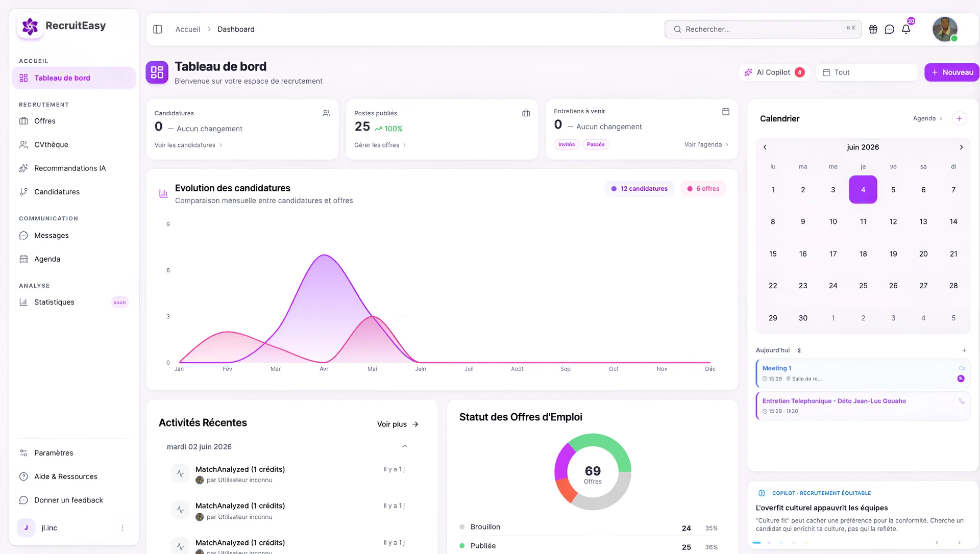Select June 18 in the calendar
The image size is (980, 554).
click(x=863, y=254)
